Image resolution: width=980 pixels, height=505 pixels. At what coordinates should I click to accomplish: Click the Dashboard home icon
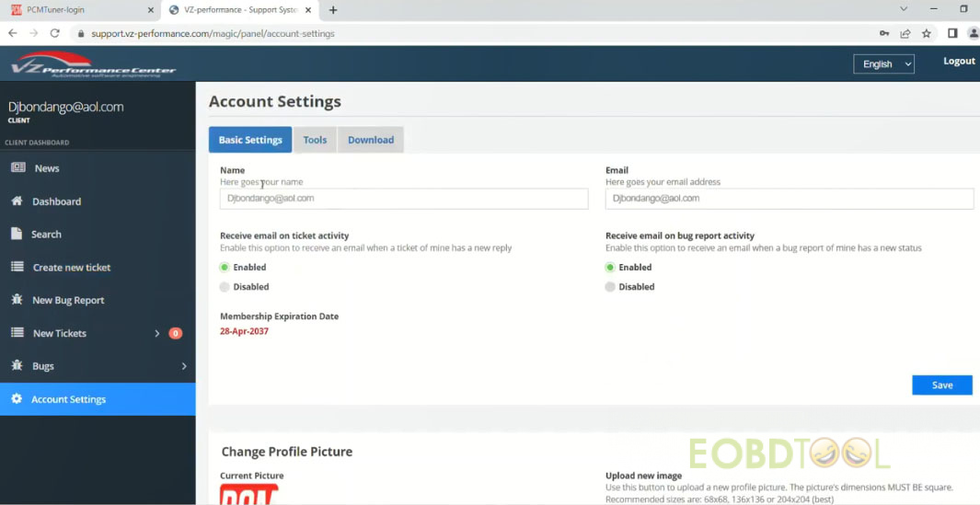tap(17, 201)
